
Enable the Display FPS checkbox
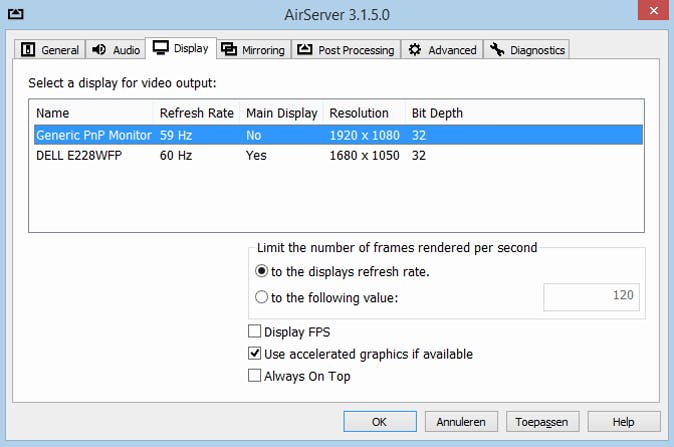[254, 331]
